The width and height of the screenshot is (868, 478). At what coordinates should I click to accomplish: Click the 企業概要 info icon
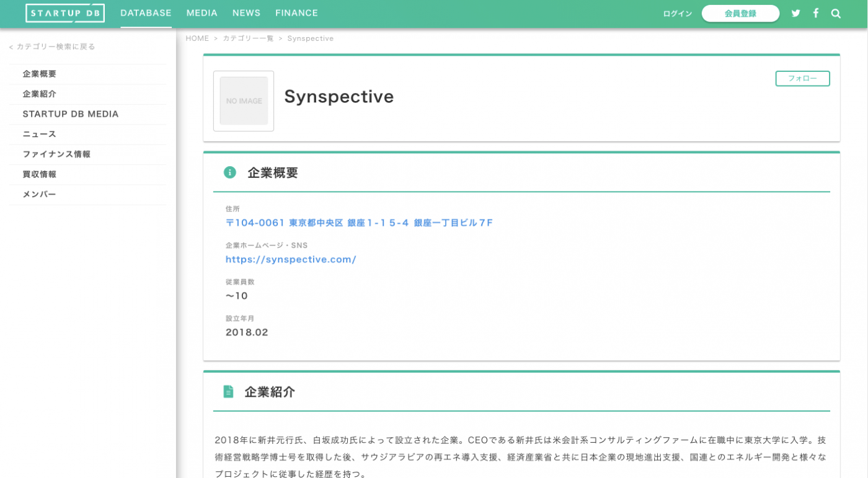coord(230,172)
